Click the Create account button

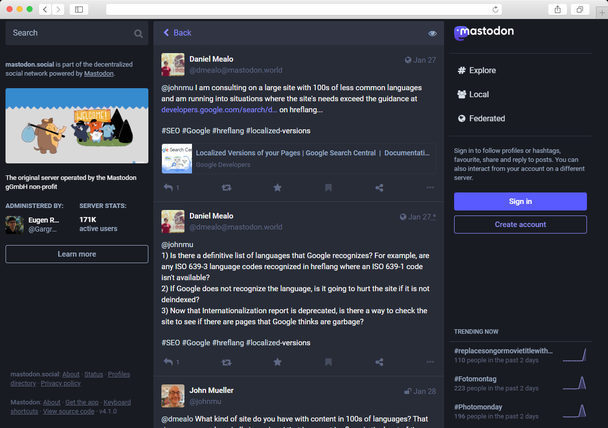(520, 224)
